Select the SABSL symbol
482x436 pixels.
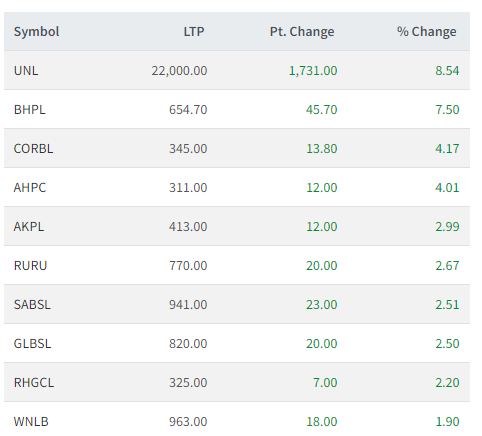point(32,305)
